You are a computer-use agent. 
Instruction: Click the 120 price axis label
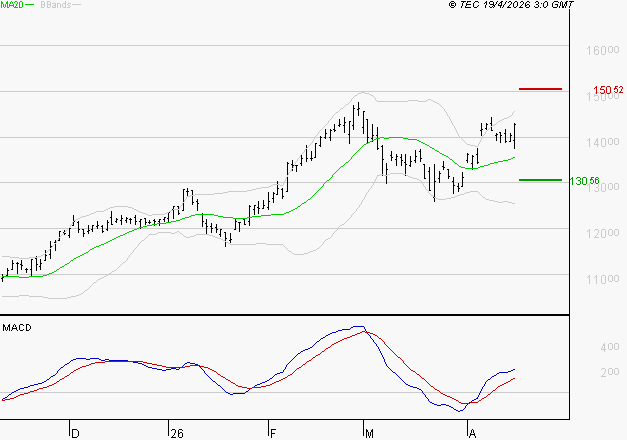(x=603, y=233)
